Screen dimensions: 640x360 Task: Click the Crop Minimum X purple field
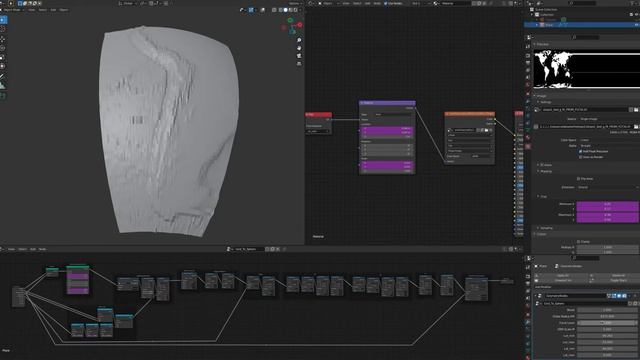[607, 204]
